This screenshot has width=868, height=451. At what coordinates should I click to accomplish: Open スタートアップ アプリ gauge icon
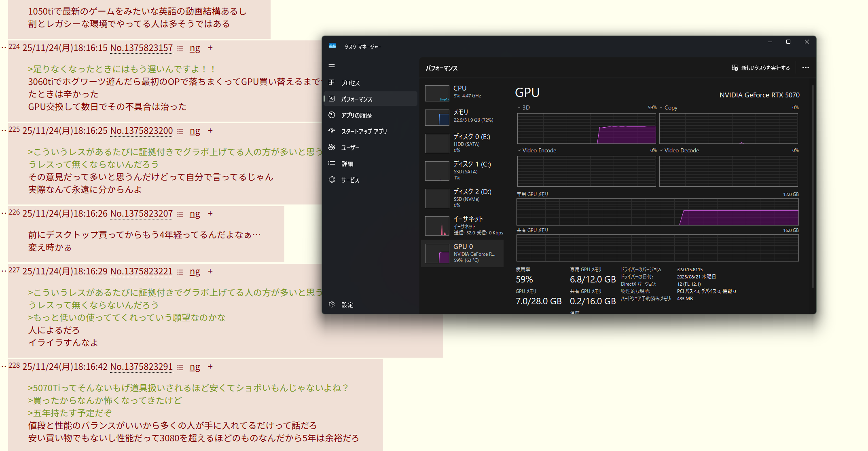[332, 131]
